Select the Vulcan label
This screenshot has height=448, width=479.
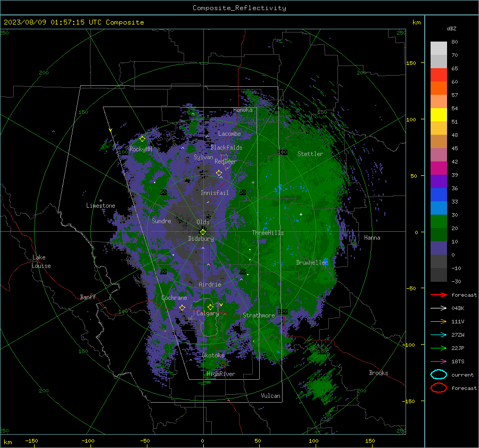pos(270,396)
